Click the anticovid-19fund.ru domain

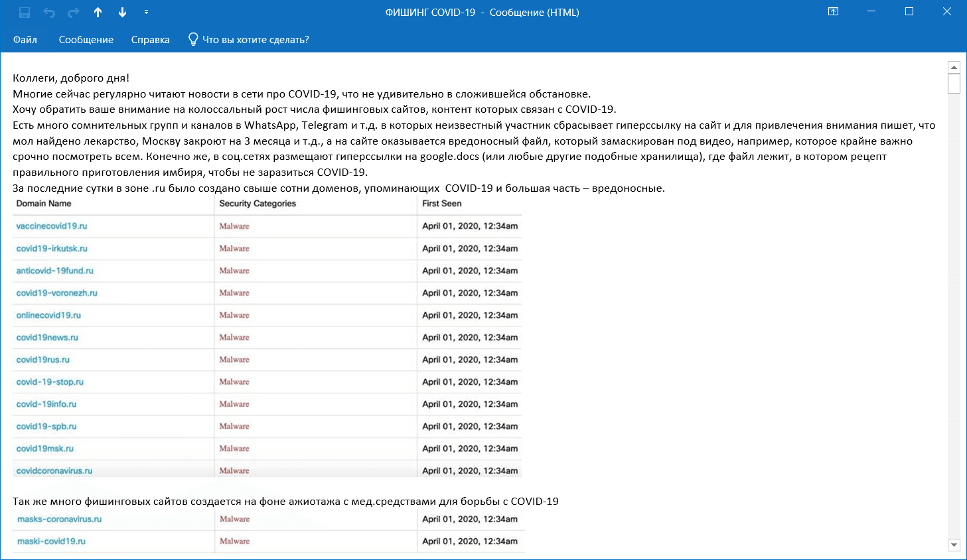click(55, 271)
